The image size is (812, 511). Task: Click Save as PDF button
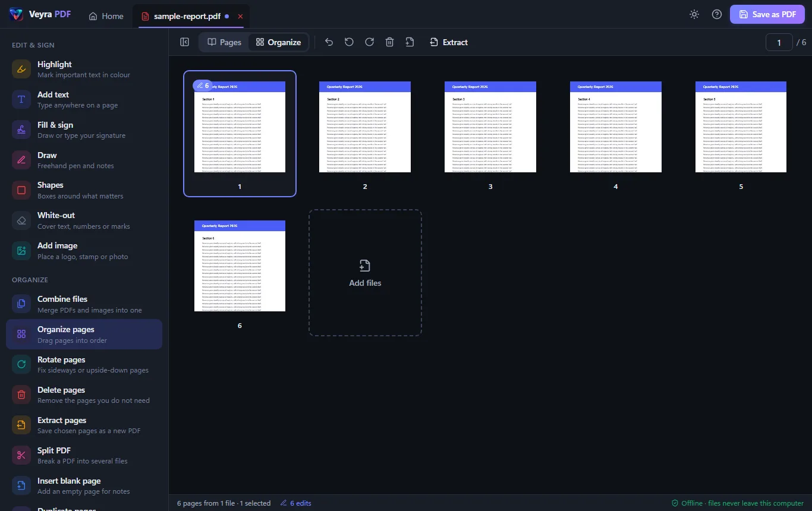click(x=767, y=15)
